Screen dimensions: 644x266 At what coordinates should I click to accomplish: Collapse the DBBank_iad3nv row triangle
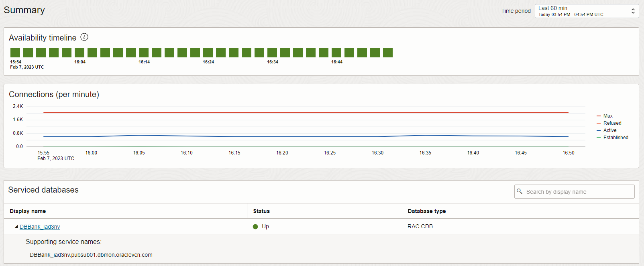(x=16, y=227)
